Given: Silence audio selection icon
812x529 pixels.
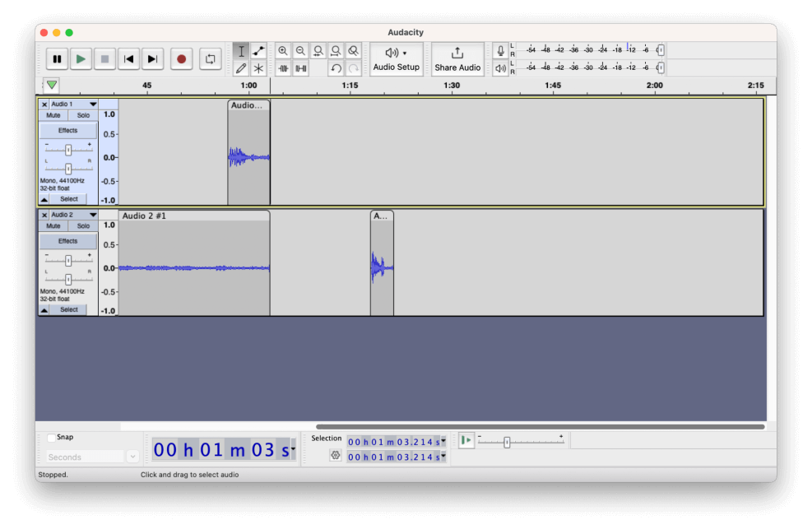Looking at the screenshot, I should tap(300, 68).
